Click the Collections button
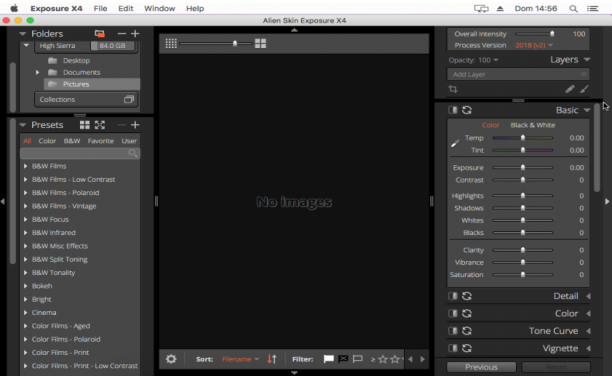This screenshot has width=612, height=376. (x=85, y=99)
